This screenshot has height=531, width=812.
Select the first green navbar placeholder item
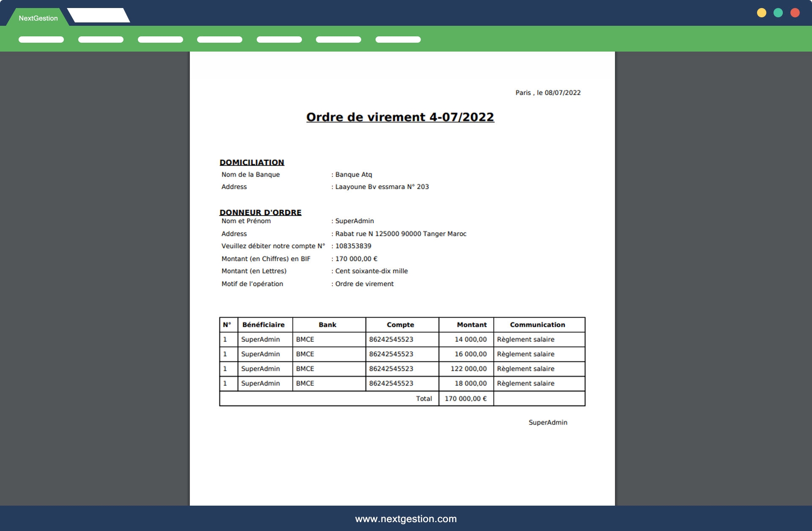pyautogui.click(x=41, y=39)
